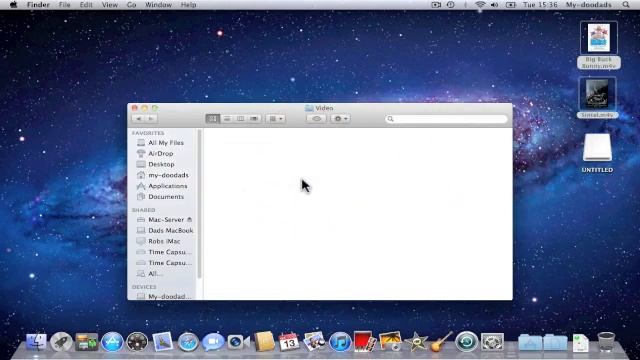640x360 pixels.
Task: Launch iPhoto from the Dock
Action: tap(314, 342)
